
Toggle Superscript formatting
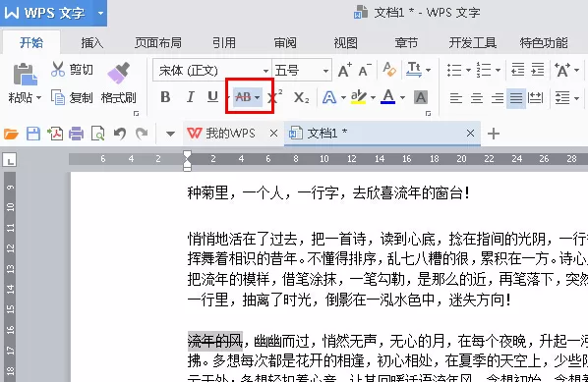tap(275, 97)
